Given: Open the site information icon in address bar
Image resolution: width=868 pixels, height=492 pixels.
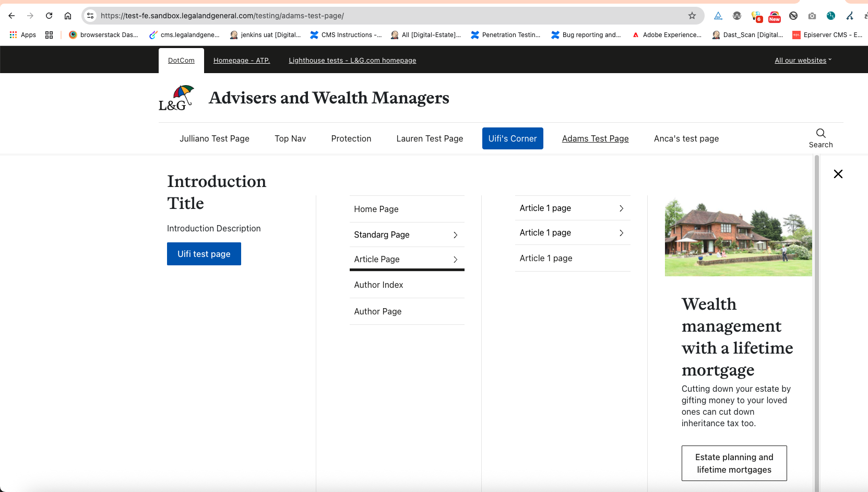Looking at the screenshot, I should (90, 16).
